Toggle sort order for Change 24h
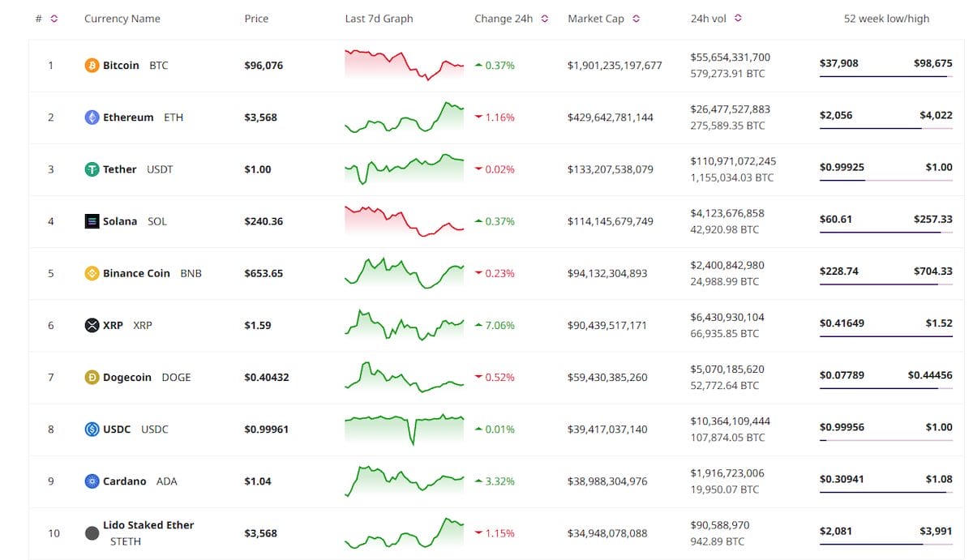973x560 pixels. coord(543,18)
